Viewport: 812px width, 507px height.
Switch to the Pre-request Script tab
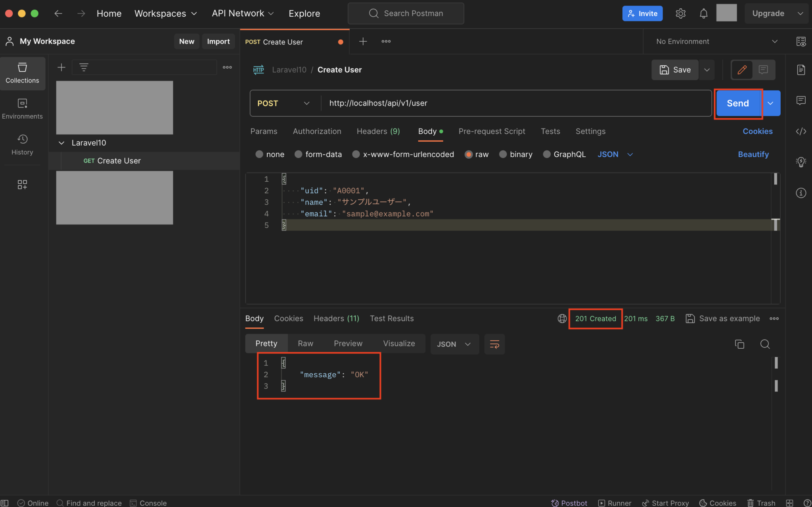(x=492, y=131)
